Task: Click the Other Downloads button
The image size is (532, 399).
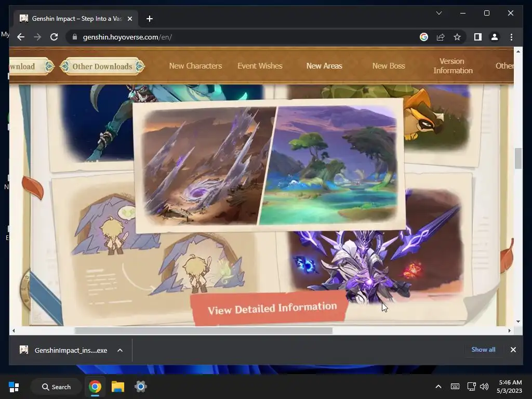Action: [102, 66]
